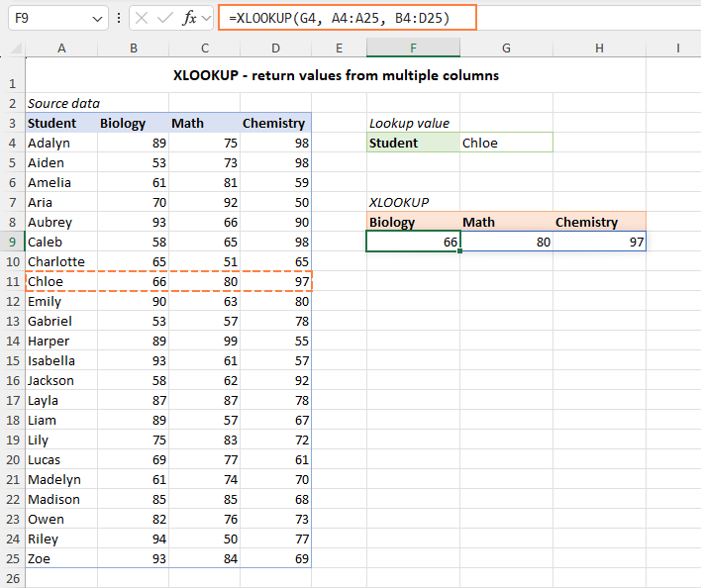The height and width of the screenshot is (588, 701).
Task: Click the Cancel (X) formula bar icon
Action: (142, 18)
